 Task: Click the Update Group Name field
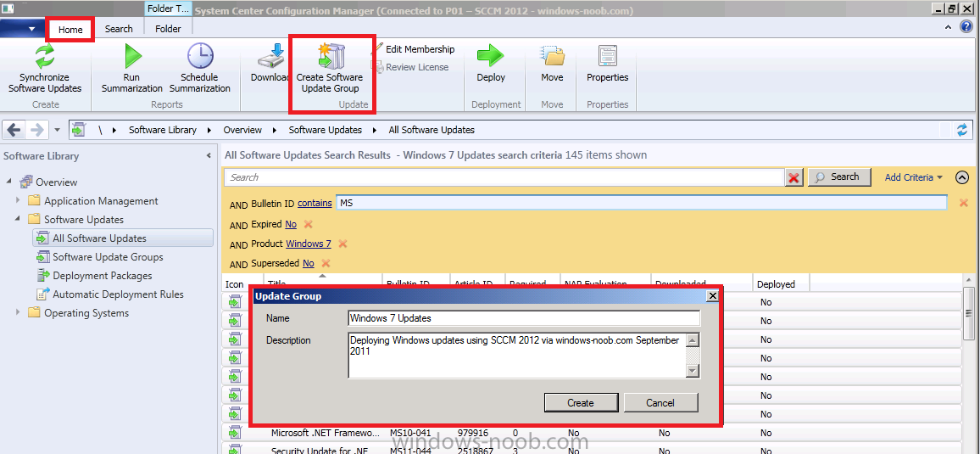(524, 318)
